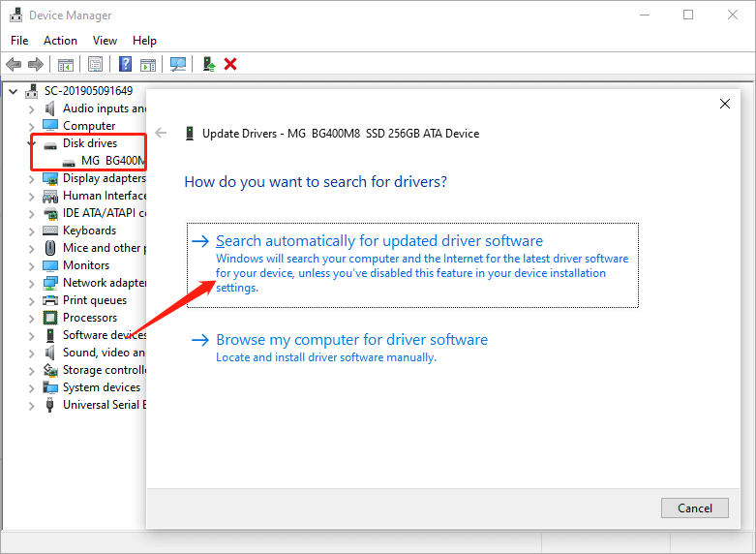The width and height of the screenshot is (756, 554).
Task: Click the action pane toolbar icon
Action: tap(148, 64)
